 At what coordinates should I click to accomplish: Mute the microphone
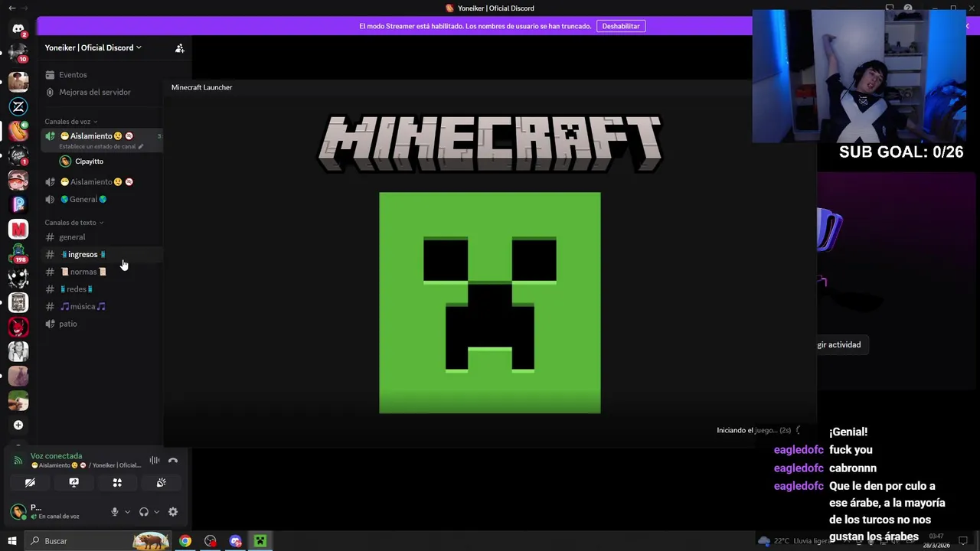tap(115, 512)
